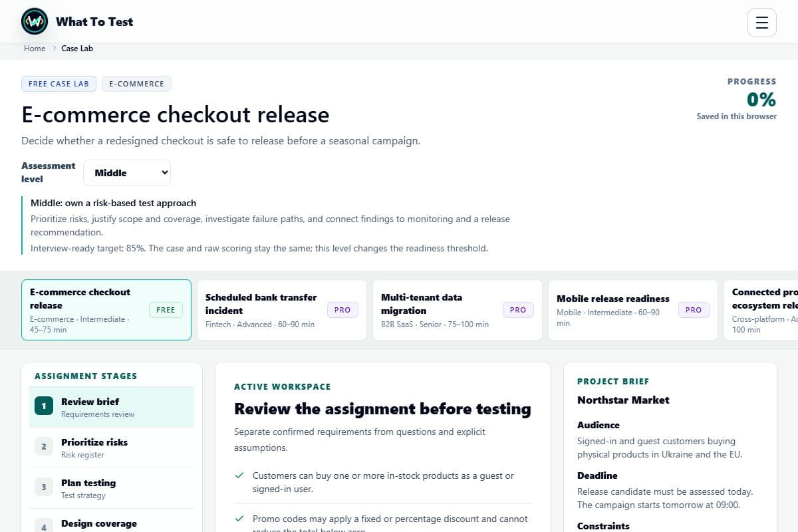Click the What To Test logo icon
Image resolution: width=798 pixels, height=532 pixels.
point(35,21)
